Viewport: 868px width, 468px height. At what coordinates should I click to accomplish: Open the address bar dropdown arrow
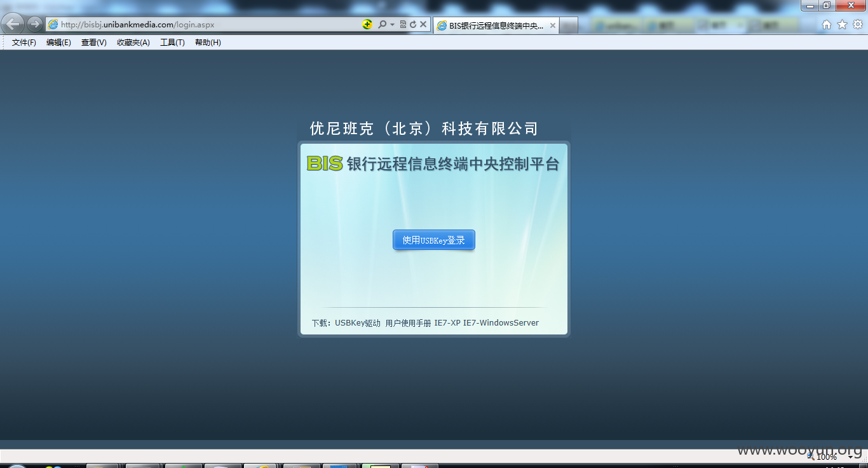click(392, 24)
